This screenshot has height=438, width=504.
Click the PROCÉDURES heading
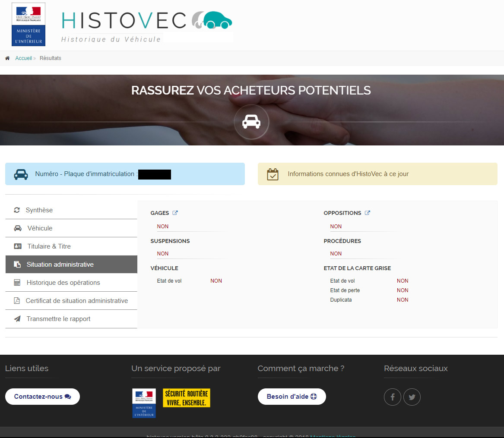point(342,241)
